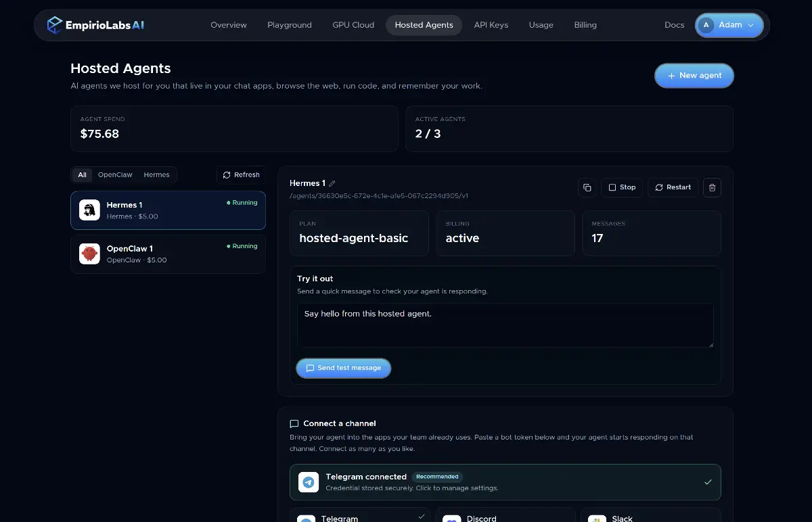Screen dimensions: 812x522
Task: View the Usage tab
Action: [x=541, y=25]
